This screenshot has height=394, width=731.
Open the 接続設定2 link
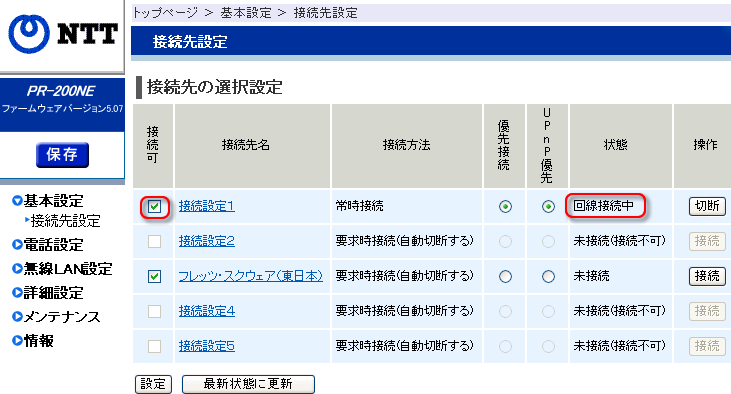point(207,241)
